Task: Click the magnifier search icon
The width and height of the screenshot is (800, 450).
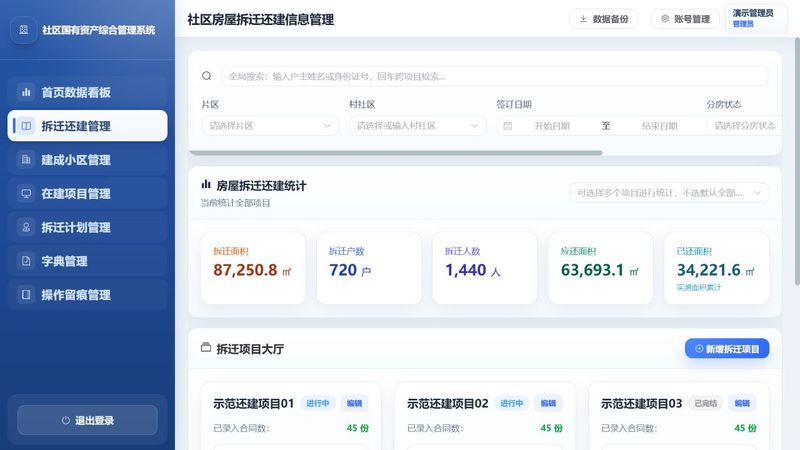Action: (x=207, y=76)
